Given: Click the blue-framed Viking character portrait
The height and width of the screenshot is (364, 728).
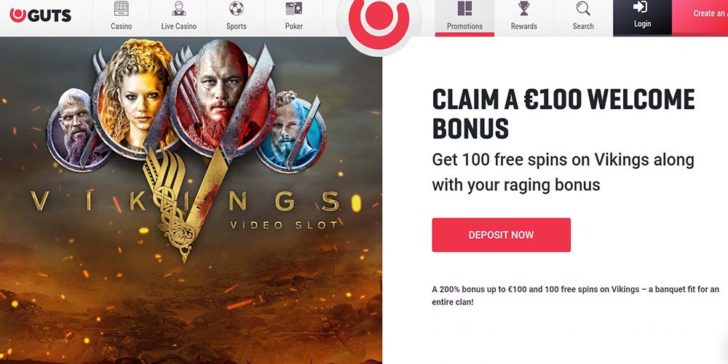Looking at the screenshot, I should (291, 131).
